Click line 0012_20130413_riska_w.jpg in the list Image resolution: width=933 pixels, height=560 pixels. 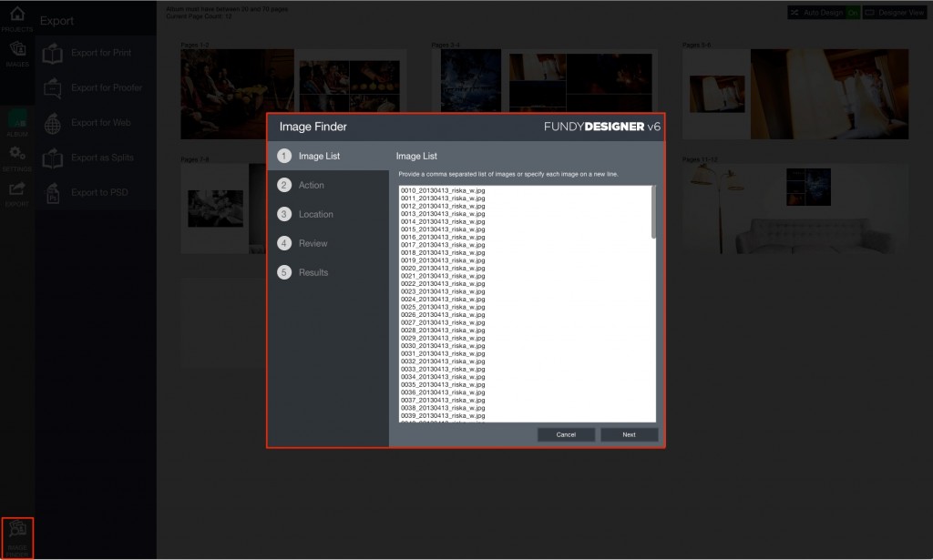tap(443, 207)
